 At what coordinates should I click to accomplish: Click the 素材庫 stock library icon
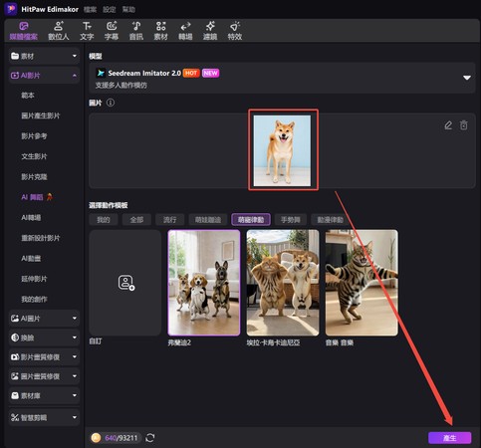(15, 395)
